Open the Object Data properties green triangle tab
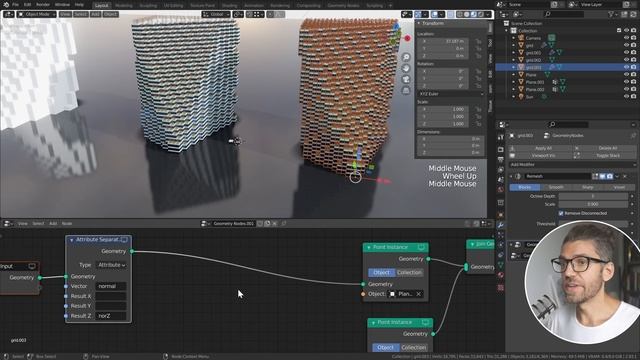 501,265
